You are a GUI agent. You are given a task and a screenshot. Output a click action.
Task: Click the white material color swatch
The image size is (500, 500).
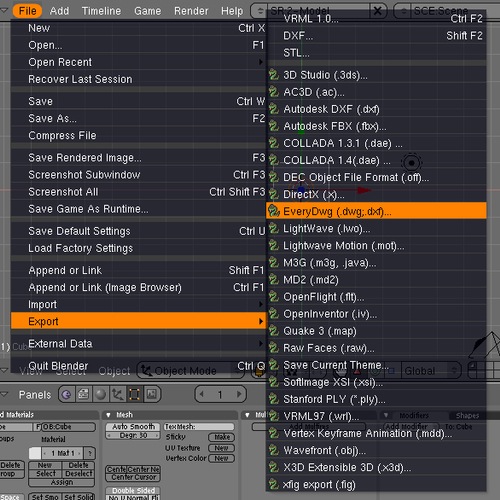pyautogui.click(x=35, y=453)
